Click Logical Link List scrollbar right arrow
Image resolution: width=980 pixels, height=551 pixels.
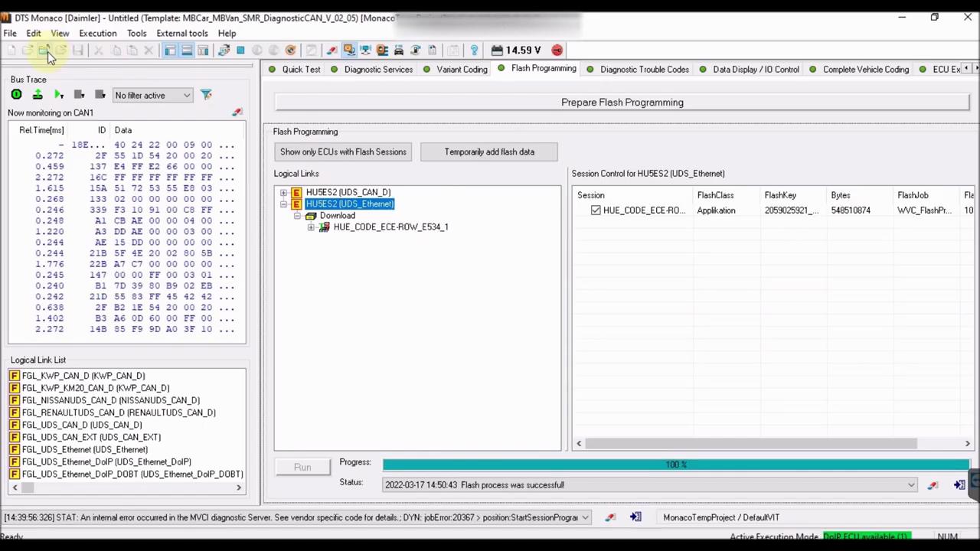point(238,487)
